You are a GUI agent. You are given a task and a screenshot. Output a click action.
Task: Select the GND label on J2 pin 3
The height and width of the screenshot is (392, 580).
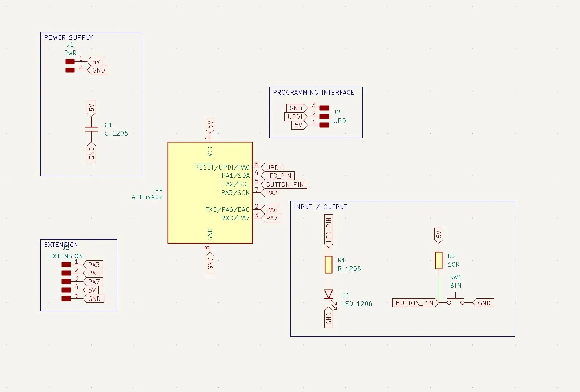pos(297,108)
